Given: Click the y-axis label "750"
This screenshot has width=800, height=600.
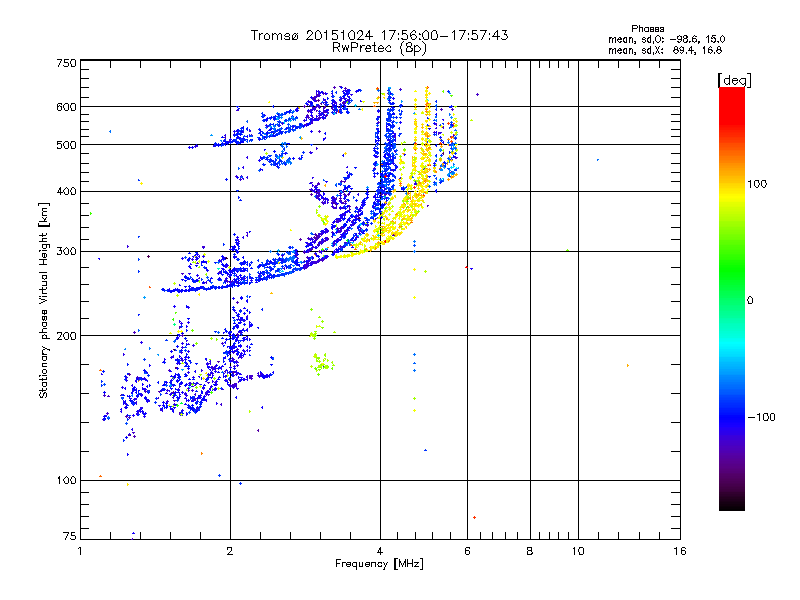Looking at the screenshot, I should click(x=66, y=63).
